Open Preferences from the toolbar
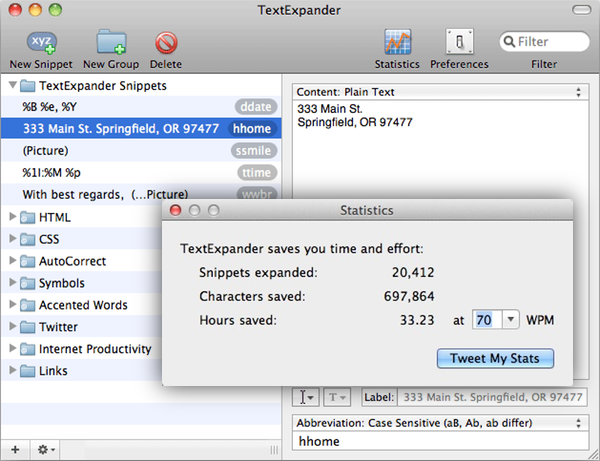The height and width of the screenshot is (461, 600). point(459,42)
